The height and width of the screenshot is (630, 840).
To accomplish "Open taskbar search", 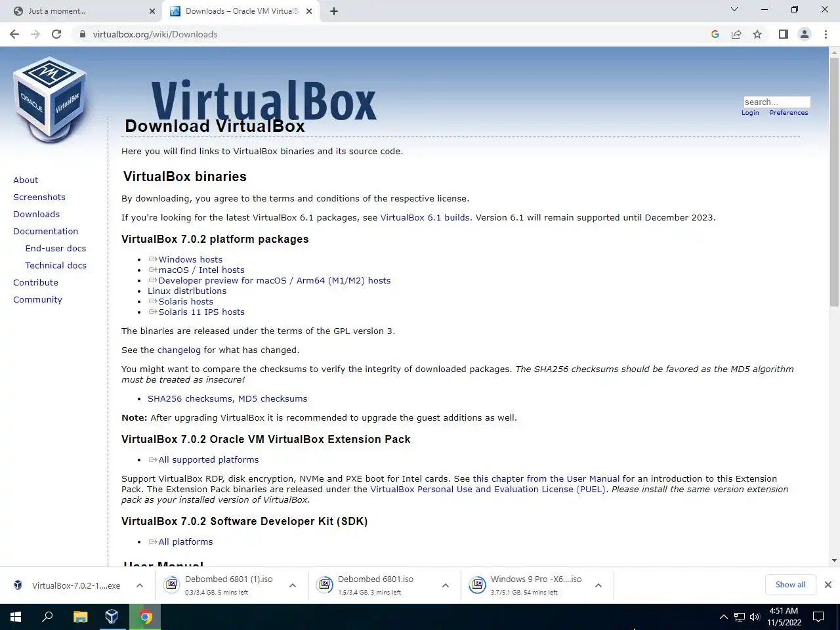I will [x=47, y=617].
